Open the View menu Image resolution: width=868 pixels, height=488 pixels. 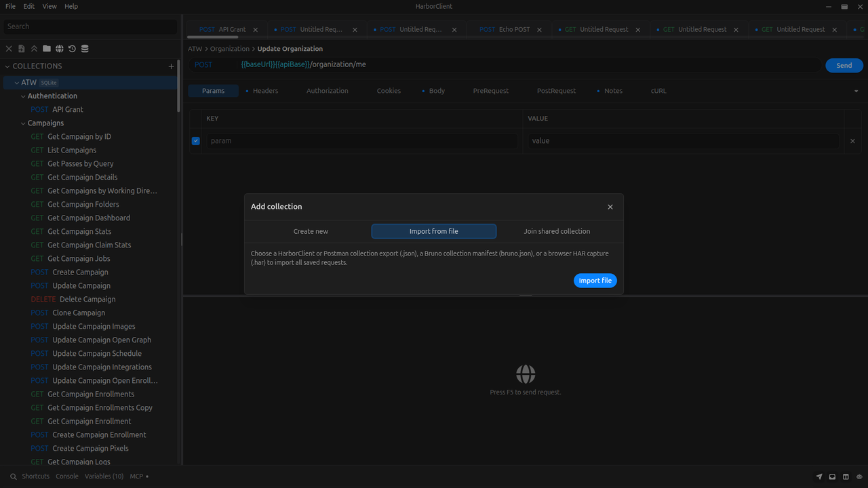point(50,6)
